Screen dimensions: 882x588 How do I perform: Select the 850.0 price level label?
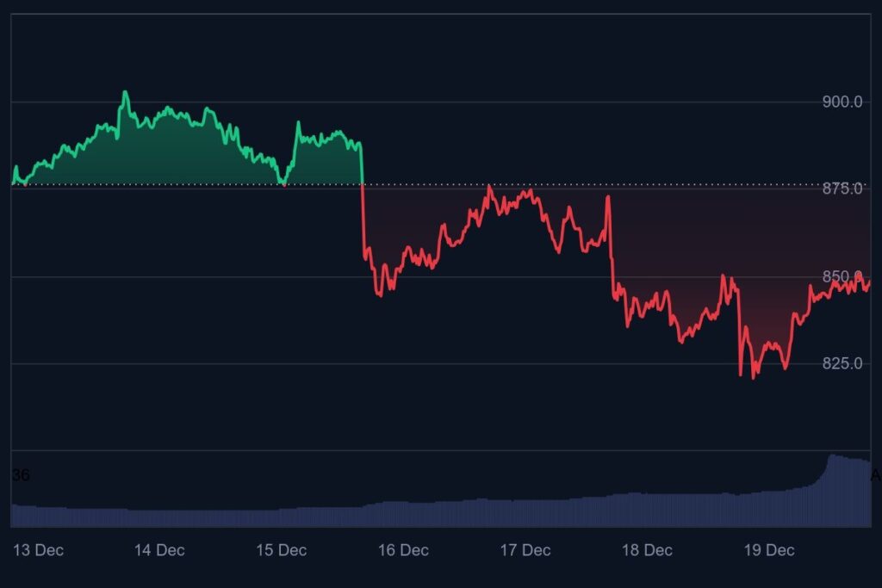[x=843, y=276]
